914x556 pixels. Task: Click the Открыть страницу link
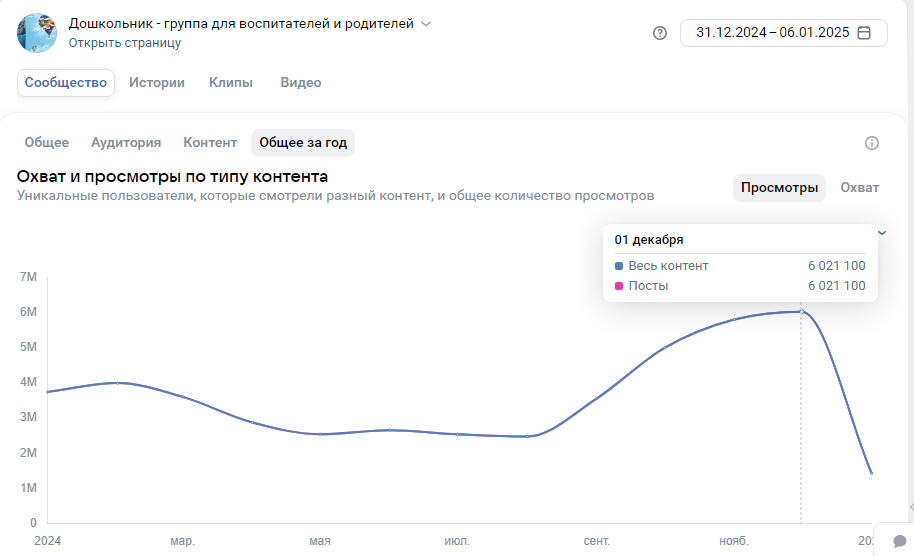pyautogui.click(x=125, y=43)
